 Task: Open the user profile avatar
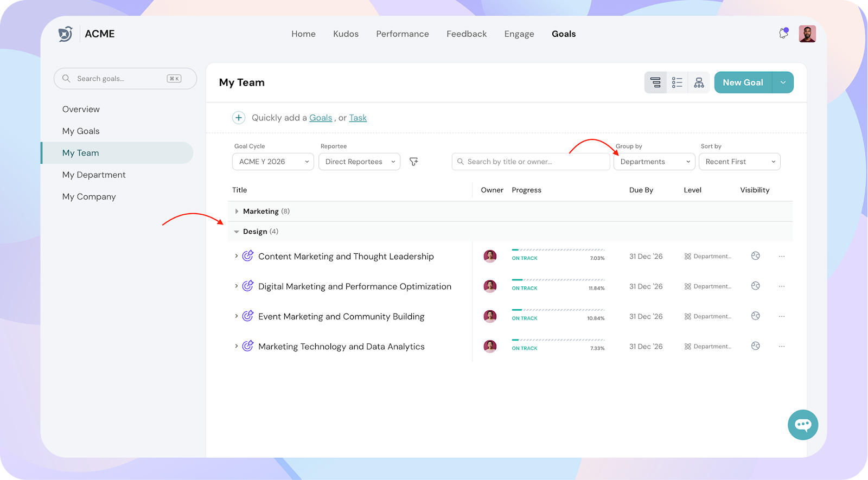pos(807,34)
